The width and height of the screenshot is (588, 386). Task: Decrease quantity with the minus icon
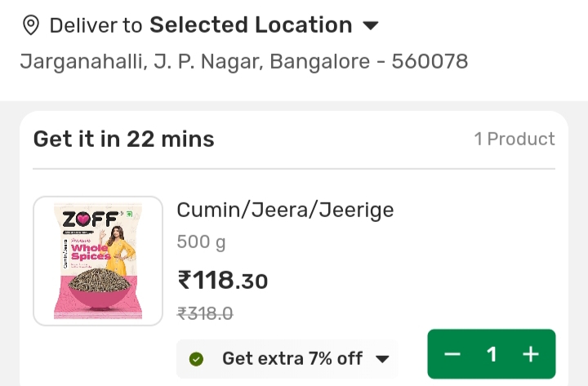coord(452,354)
